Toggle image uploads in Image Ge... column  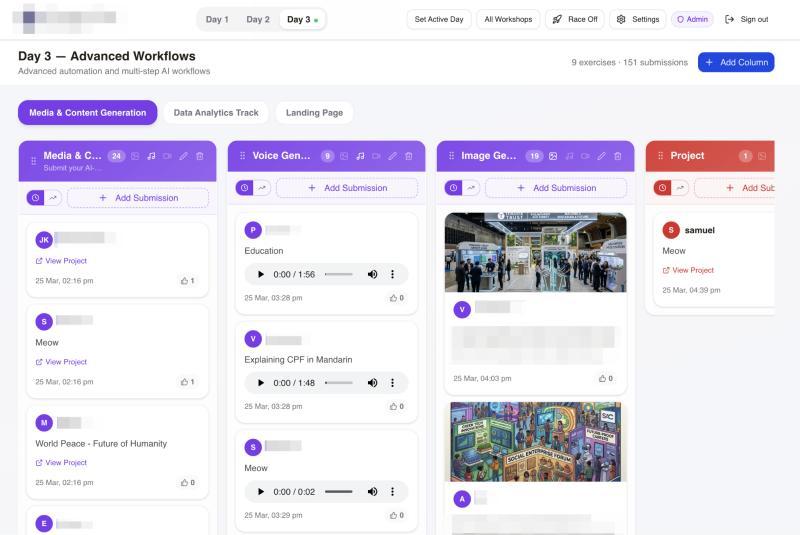pos(553,156)
